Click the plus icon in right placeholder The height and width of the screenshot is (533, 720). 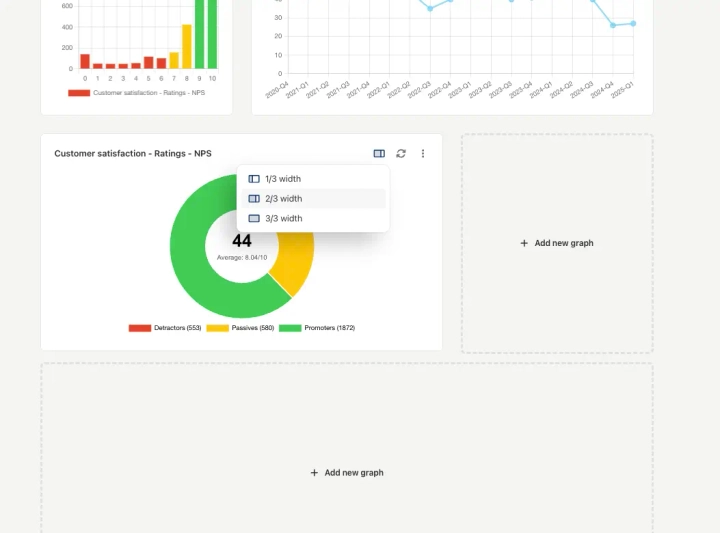(x=525, y=243)
